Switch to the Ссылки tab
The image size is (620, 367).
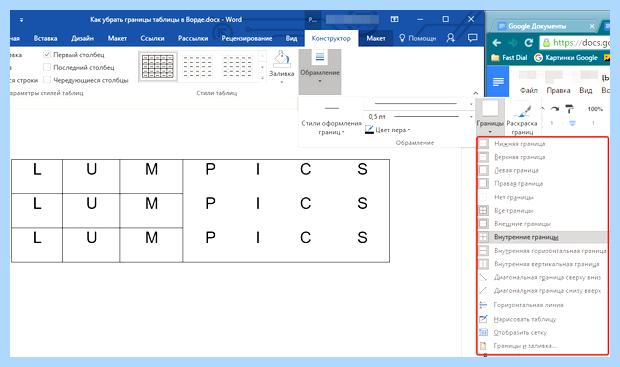[152, 38]
